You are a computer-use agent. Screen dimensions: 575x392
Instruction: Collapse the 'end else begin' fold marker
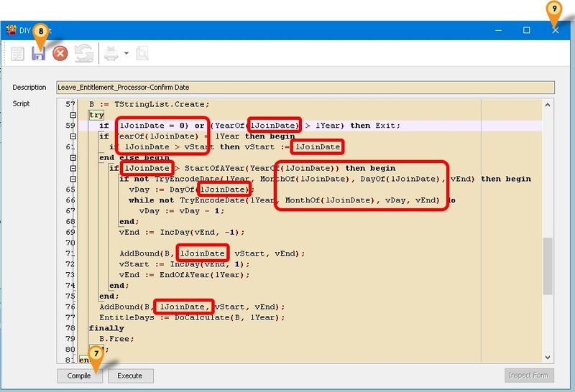72,157
